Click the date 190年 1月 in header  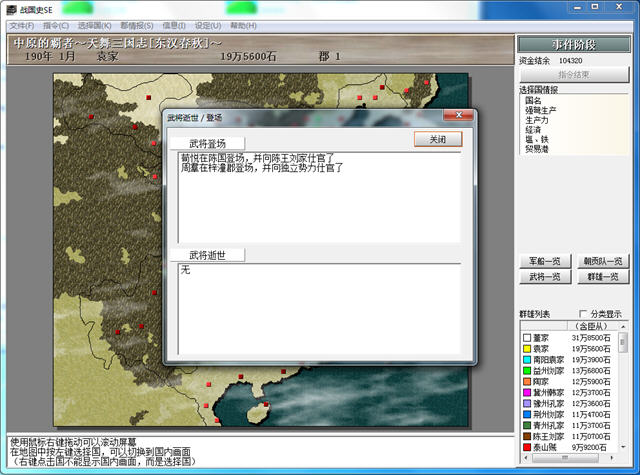51,56
